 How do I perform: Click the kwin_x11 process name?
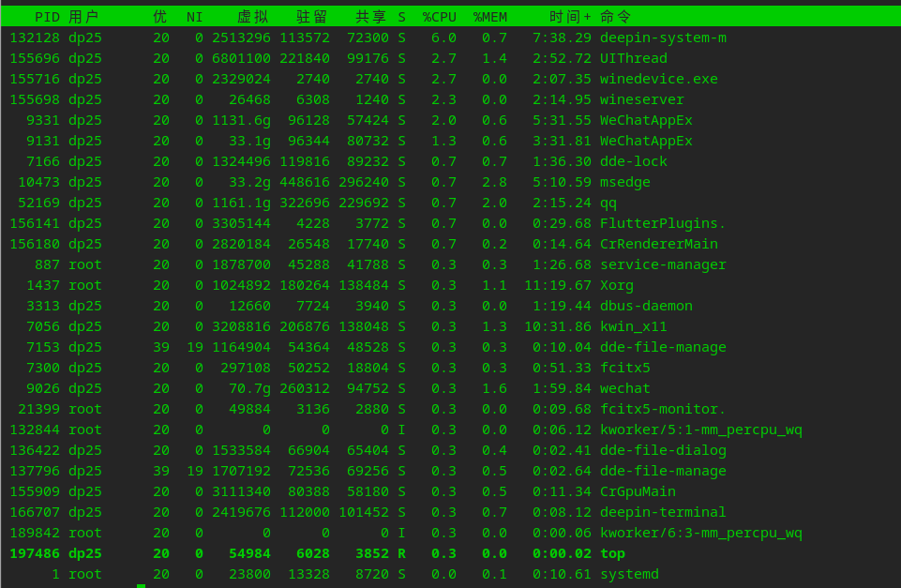634,327
